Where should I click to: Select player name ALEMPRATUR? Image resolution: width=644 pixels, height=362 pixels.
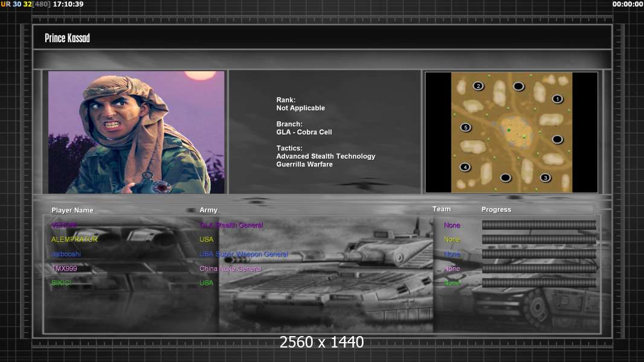(74, 240)
